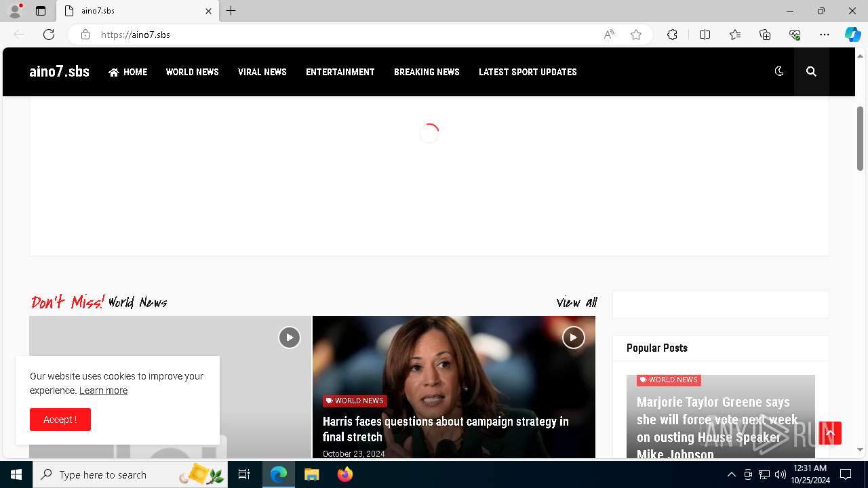The image size is (868, 488).
Task: Click the red back-to-top arrow button
Action: (x=830, y=433)
